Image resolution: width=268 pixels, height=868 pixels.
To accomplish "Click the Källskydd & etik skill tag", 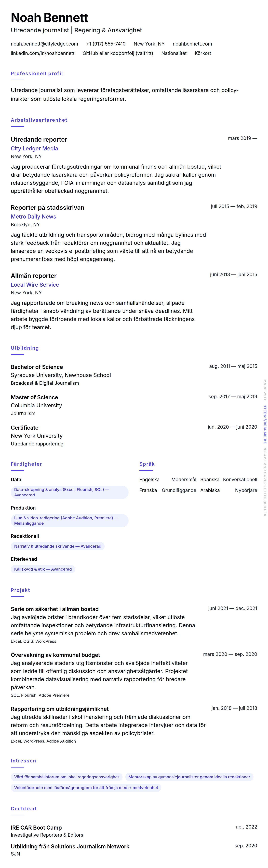I will 43,569.
